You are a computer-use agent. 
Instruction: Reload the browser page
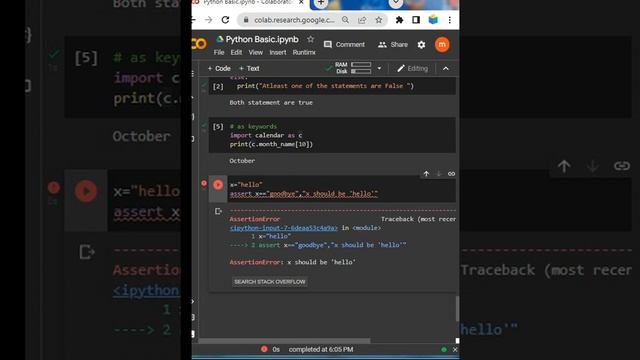tap(225, 20)
